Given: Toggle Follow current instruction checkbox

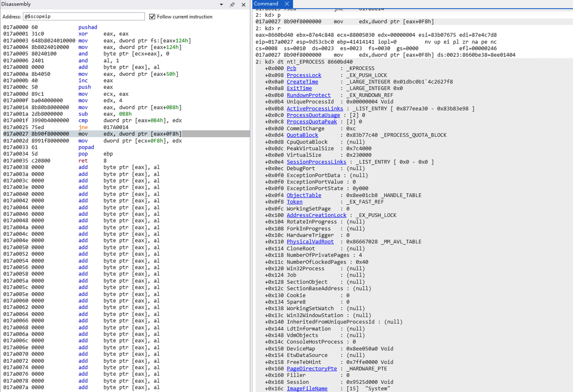Looking at the screenshot, I should tap(152, 17).
